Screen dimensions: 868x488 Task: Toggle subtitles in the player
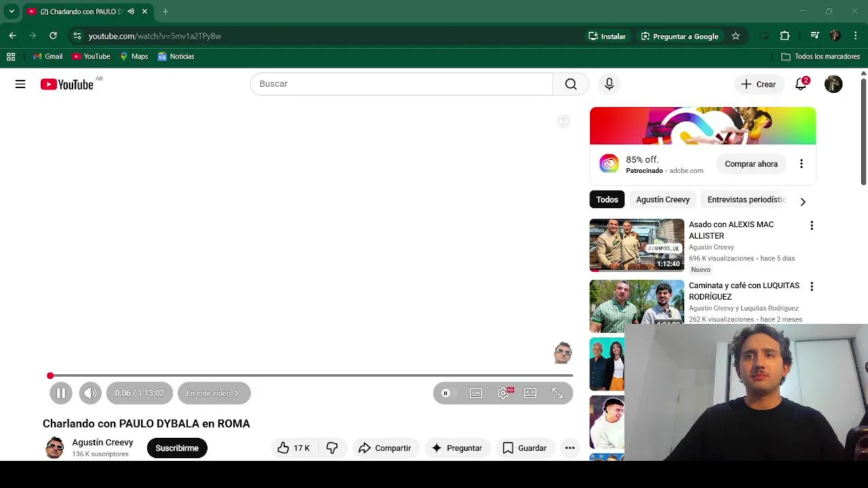[476, 393]
